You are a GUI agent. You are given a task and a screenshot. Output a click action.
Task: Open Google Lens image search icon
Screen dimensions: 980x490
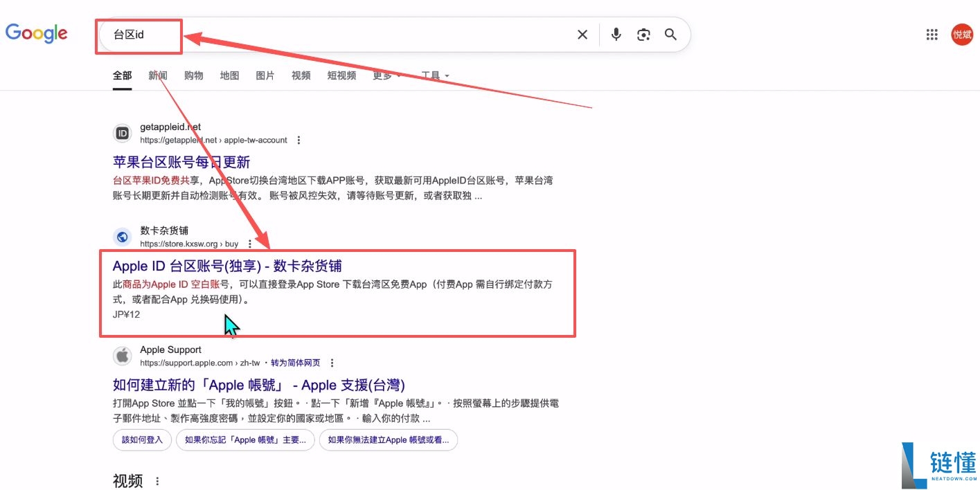point(643,35)
